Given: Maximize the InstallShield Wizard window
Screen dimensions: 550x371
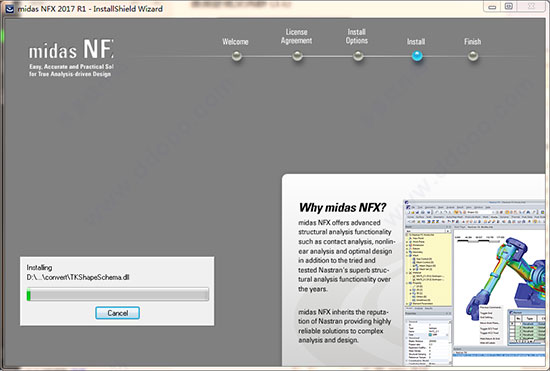Looking at the screenshot, I should coord(509,7).
